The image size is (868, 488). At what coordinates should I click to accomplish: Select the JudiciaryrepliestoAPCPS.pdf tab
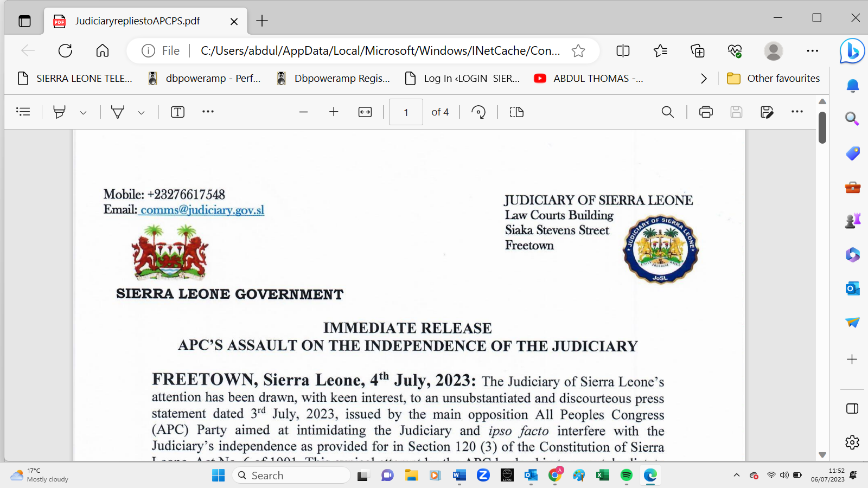click(x=137, y=21)
